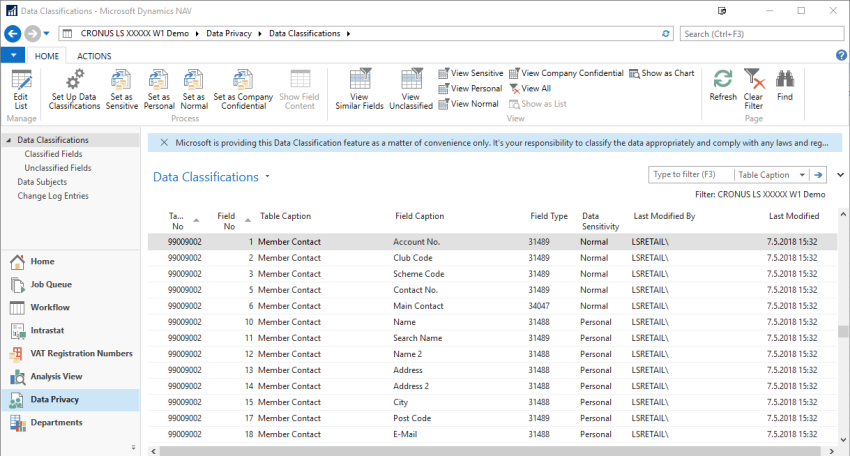Select the E-Mail field row

point(492,434)
